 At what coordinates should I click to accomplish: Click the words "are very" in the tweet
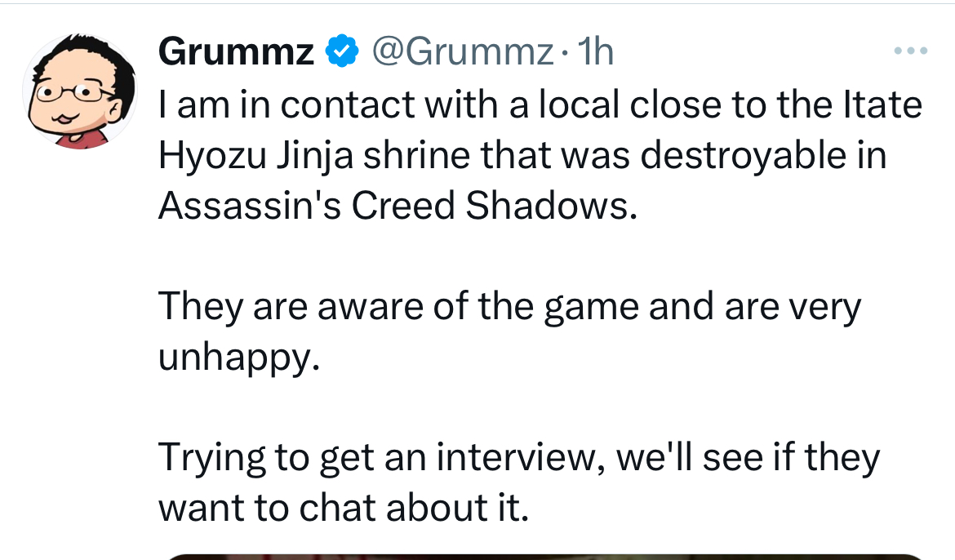pyautogui.click(x=793, y=308)
